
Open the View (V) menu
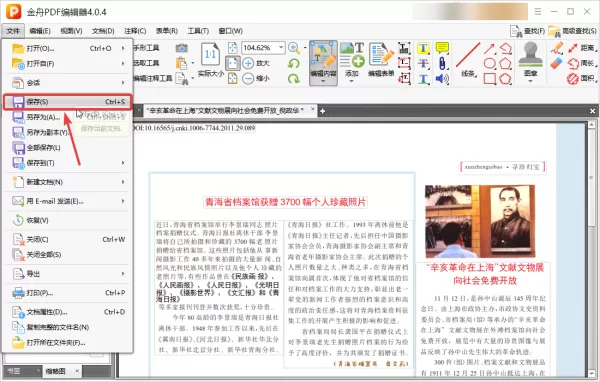[71, 31]
